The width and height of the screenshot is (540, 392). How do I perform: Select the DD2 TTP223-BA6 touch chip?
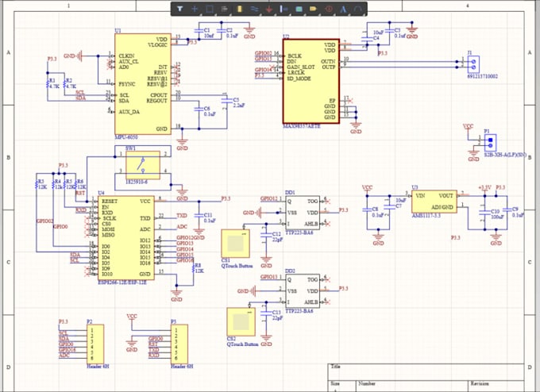pos(303,290)
